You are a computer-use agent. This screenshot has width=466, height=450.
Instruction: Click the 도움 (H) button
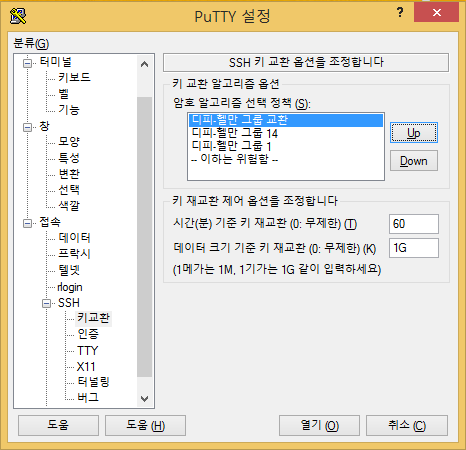[x=145, y=425]
